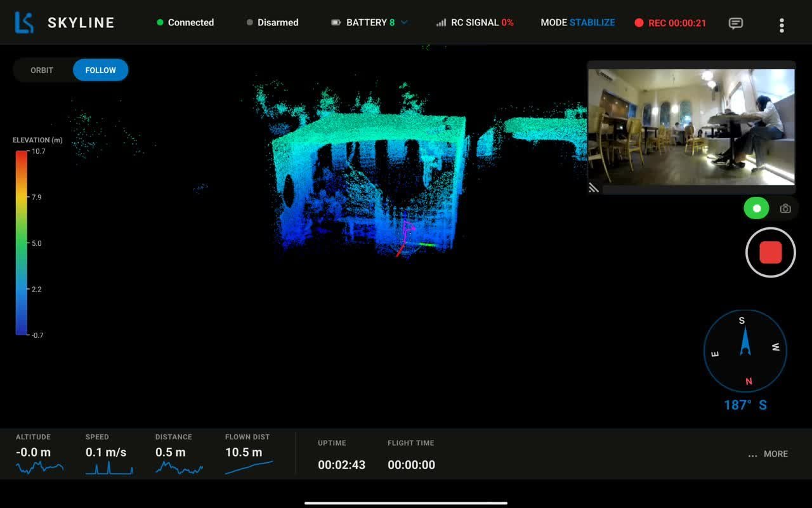
Task: Click the BATTERY 8 label
Action: tap(370, 22)
